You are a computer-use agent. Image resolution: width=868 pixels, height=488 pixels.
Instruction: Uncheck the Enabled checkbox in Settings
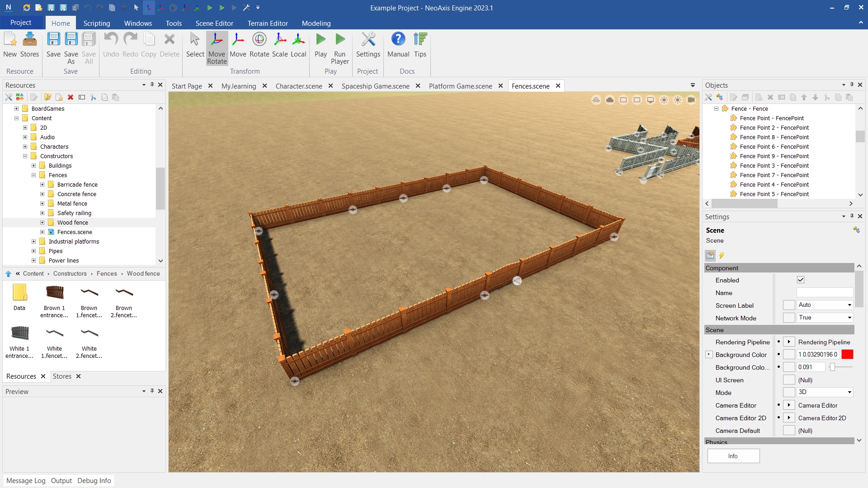point(800,280)
